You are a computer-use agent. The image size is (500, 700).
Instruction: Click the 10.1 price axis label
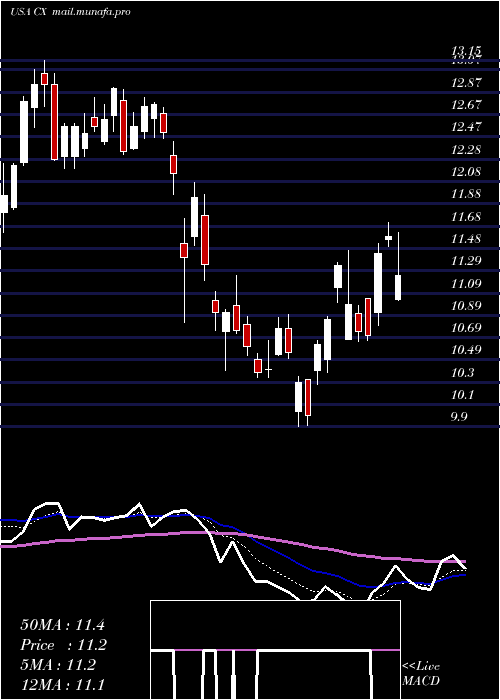[x=464, y=395]
